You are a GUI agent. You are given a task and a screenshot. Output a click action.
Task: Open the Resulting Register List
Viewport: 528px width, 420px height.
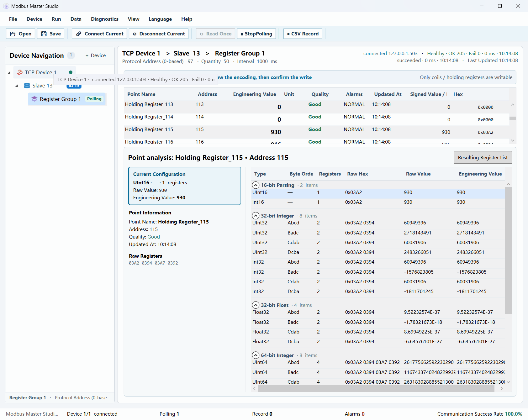483,157
